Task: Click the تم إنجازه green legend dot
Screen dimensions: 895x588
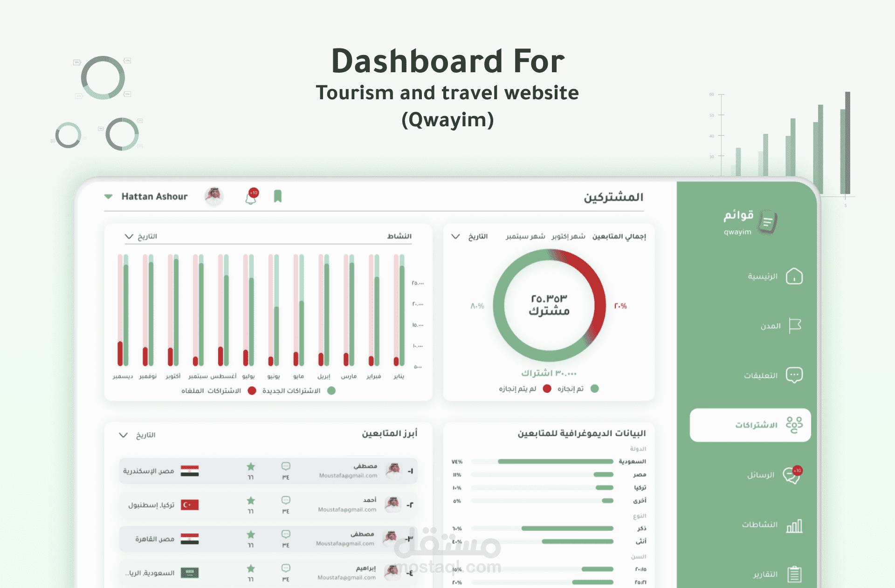Action: click(x=594, y=389)
